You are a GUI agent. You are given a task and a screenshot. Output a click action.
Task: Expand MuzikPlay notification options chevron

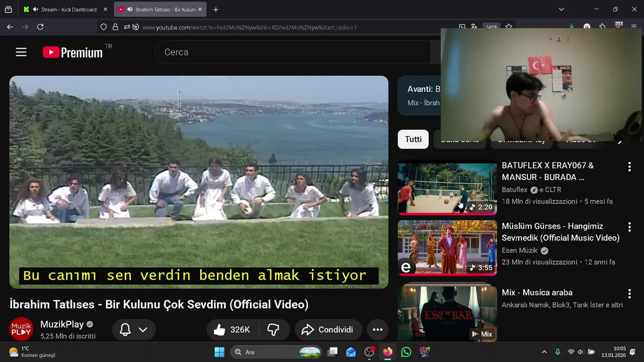[x=143, y=330]
